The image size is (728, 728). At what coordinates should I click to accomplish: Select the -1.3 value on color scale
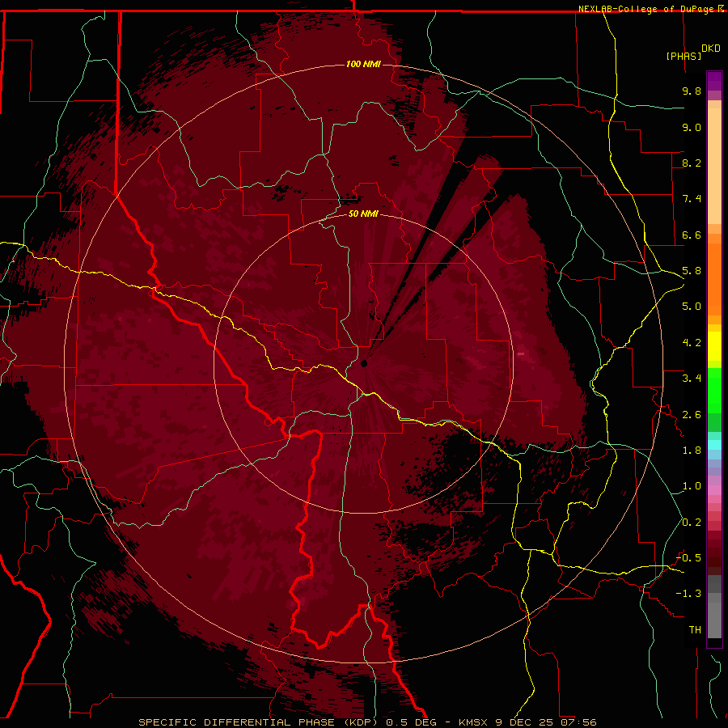pyautogui.click(x=688, y=594)
